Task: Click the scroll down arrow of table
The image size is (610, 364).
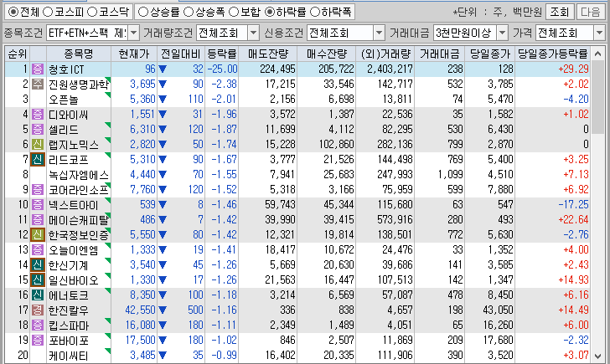Action: pyautogui.click(x=597, y=356)
